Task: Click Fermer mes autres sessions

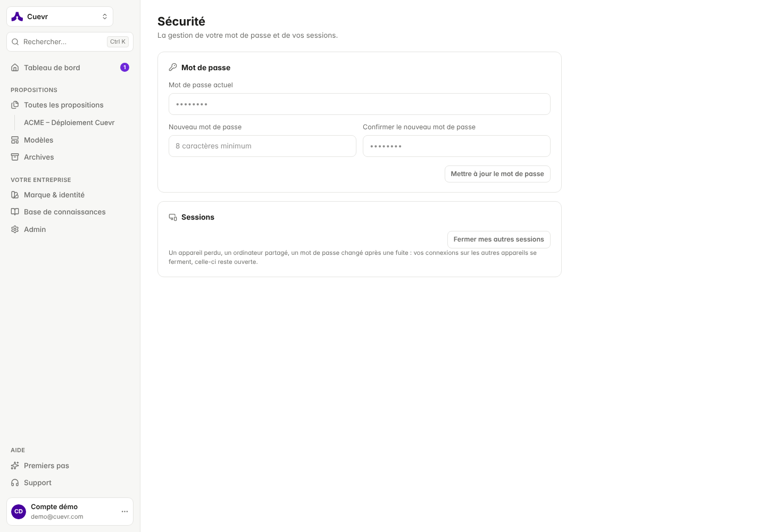Action: [499, 239]
